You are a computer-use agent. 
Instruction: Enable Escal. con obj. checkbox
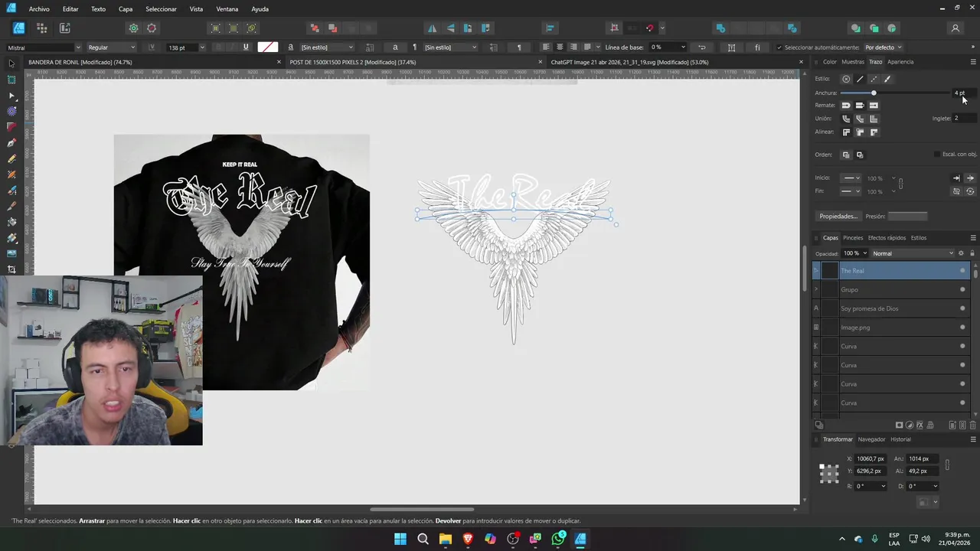[x=937, y=155]
